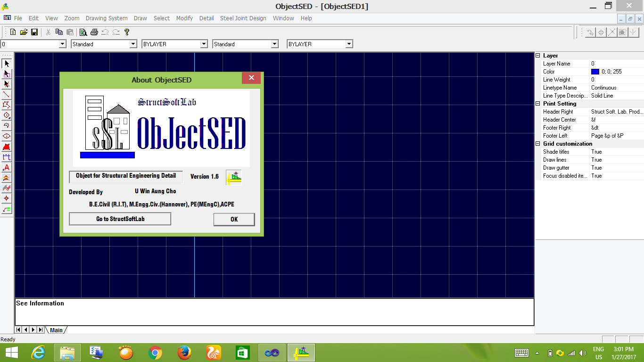Click the Redo arrow icon
The image size is (644, 362).
point(116,32)
